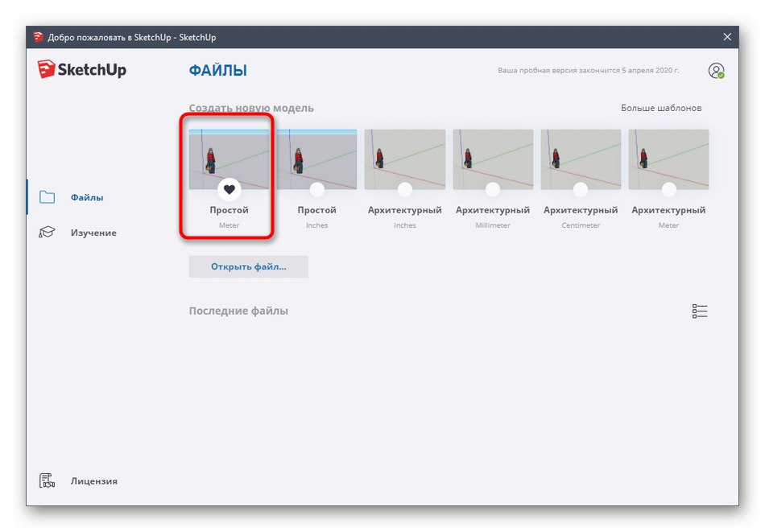Click the Открыть файл... button

pyautogui.click(x=248, y=266)
